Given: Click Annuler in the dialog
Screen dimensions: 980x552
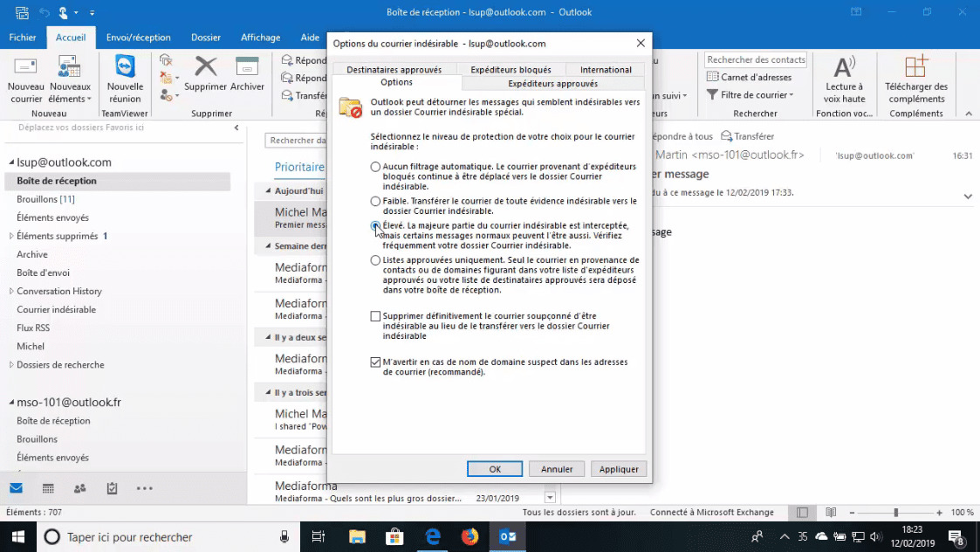Looking at the screenshot, I should (556, 469).
